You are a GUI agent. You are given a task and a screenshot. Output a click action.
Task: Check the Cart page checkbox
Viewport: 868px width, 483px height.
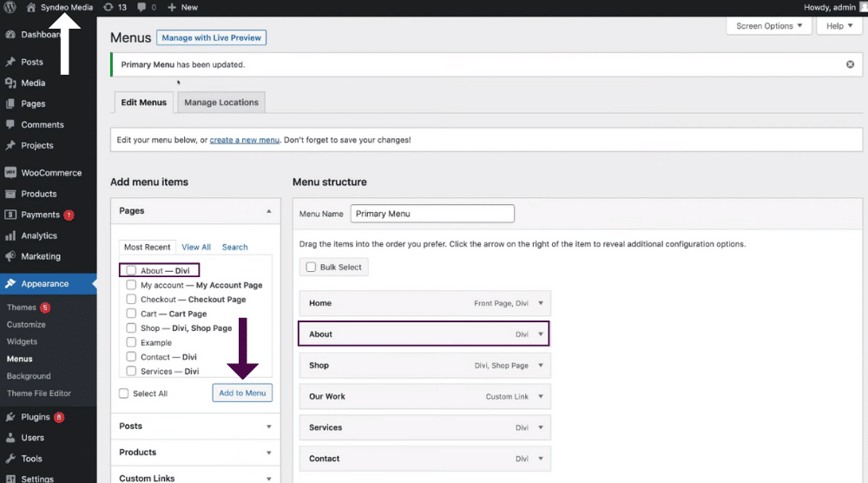[131, 314]
